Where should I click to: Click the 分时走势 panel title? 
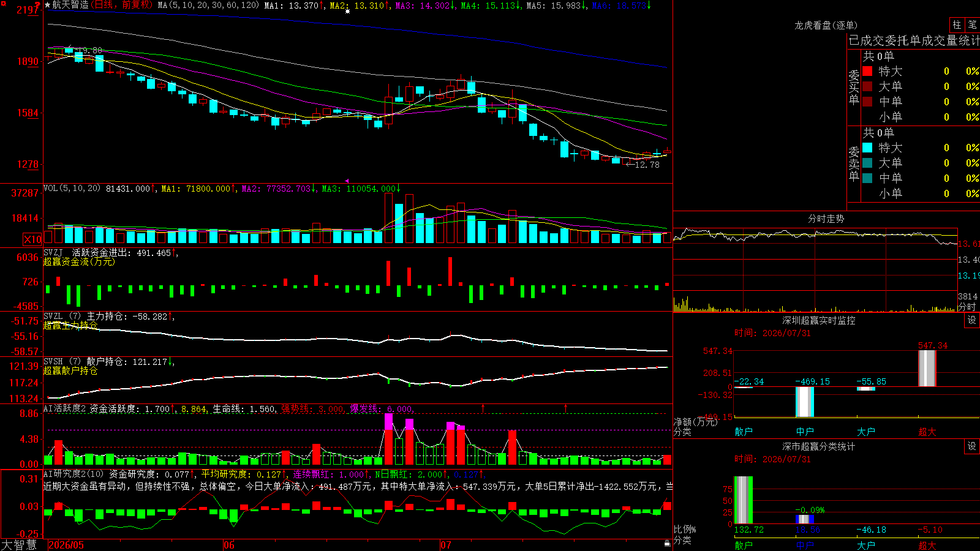[x=826, y=219]
